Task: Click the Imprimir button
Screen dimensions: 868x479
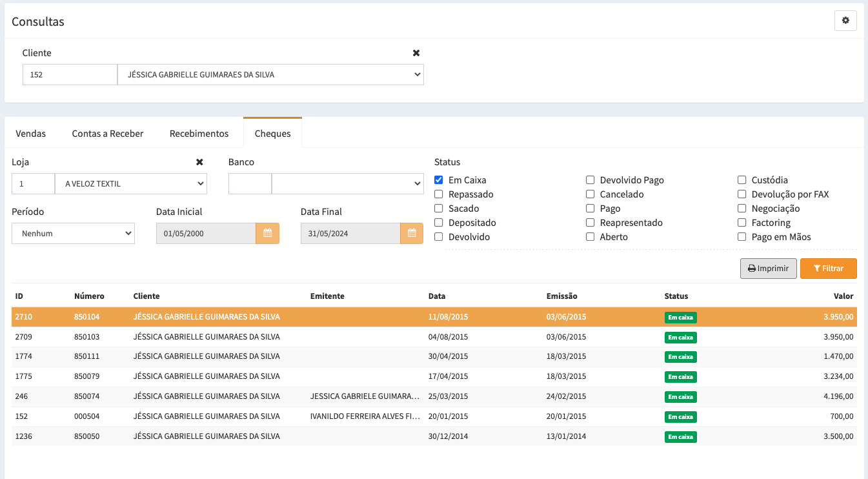Action: pyautogui.click(x=768, y=269)
